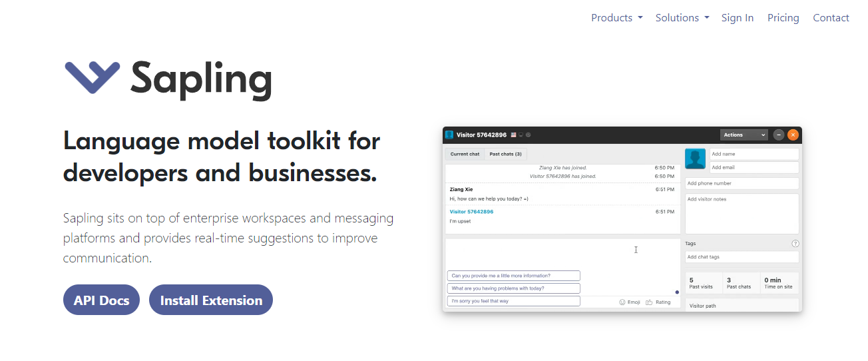Switch to the Past chats (3) tab
The image size is (868, 361).
(x=506, y=154)
